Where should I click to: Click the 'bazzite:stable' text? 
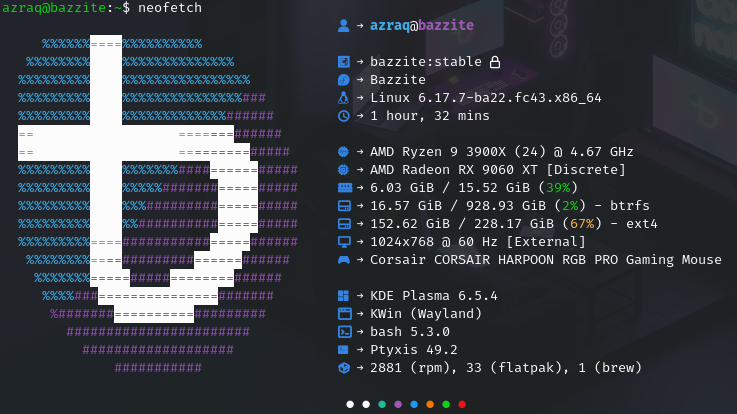pos(426,62)
